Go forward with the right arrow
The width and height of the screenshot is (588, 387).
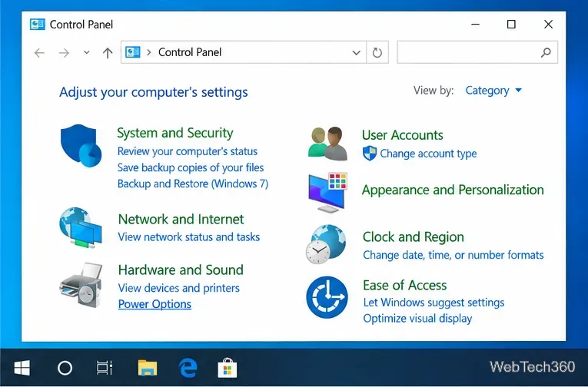(64, 53)
